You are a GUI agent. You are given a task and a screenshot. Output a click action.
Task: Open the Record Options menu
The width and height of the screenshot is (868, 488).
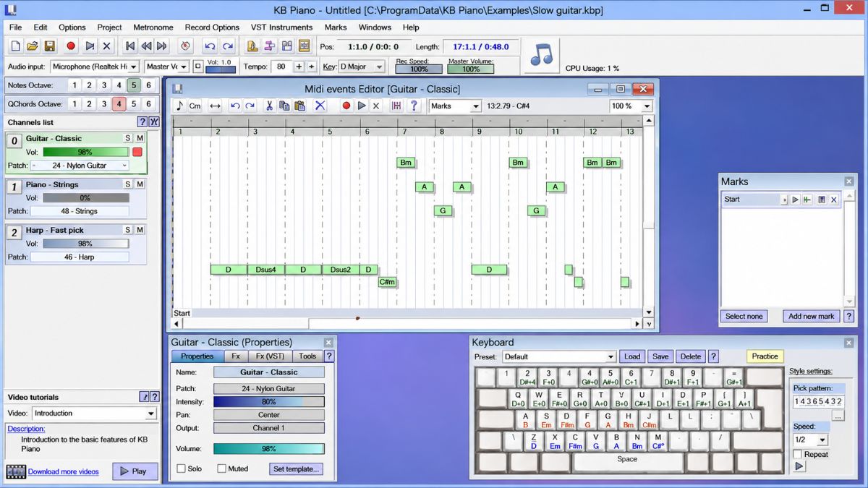212,27
